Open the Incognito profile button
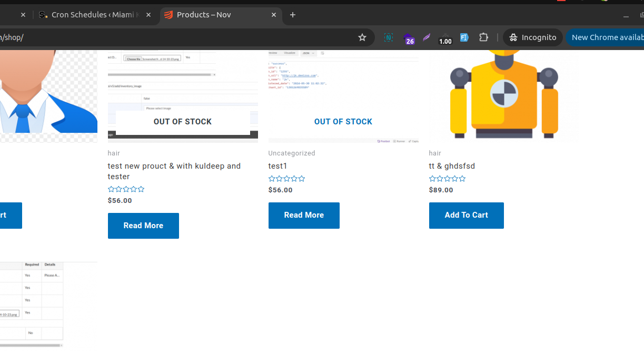Image resolution: width=644 pixels, height=351 pixels. (532, 37)
